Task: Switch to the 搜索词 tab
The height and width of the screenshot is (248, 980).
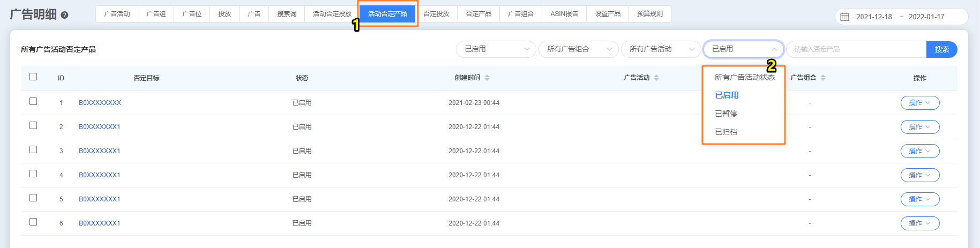Action: [287, 14]
